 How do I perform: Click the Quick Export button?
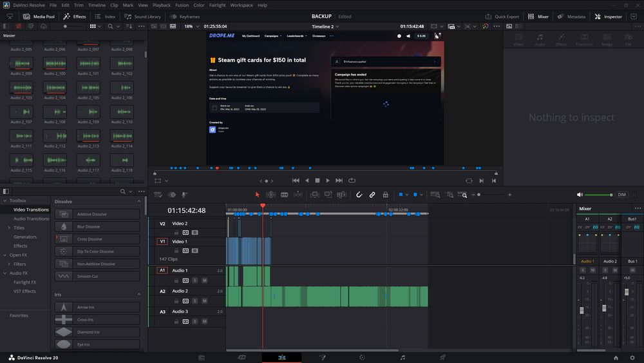tap(502, 17)
